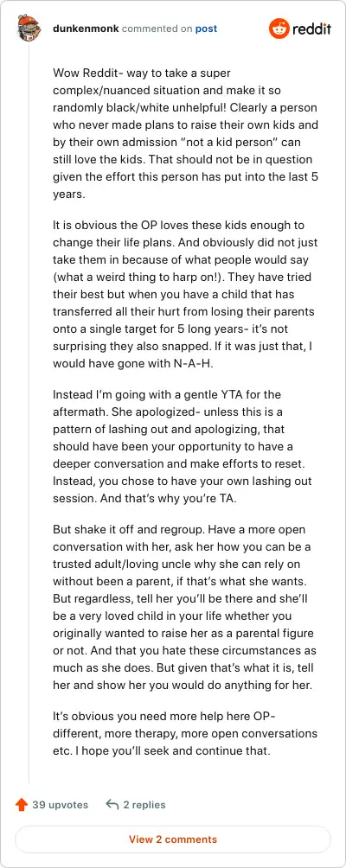The width and height of the screenshot is (346, 868).
Task: Click the dunkenmonk avatar image
Action: [29, 29]
